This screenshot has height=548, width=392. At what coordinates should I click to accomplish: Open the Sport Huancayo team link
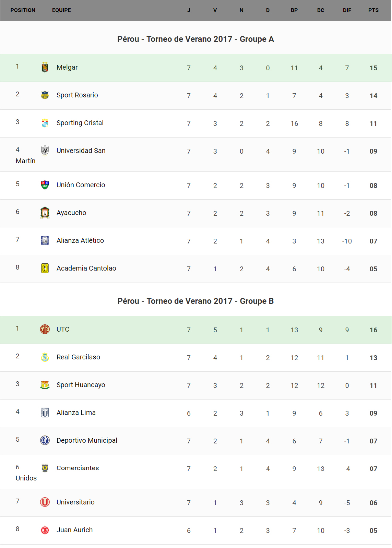pos(81,385)
